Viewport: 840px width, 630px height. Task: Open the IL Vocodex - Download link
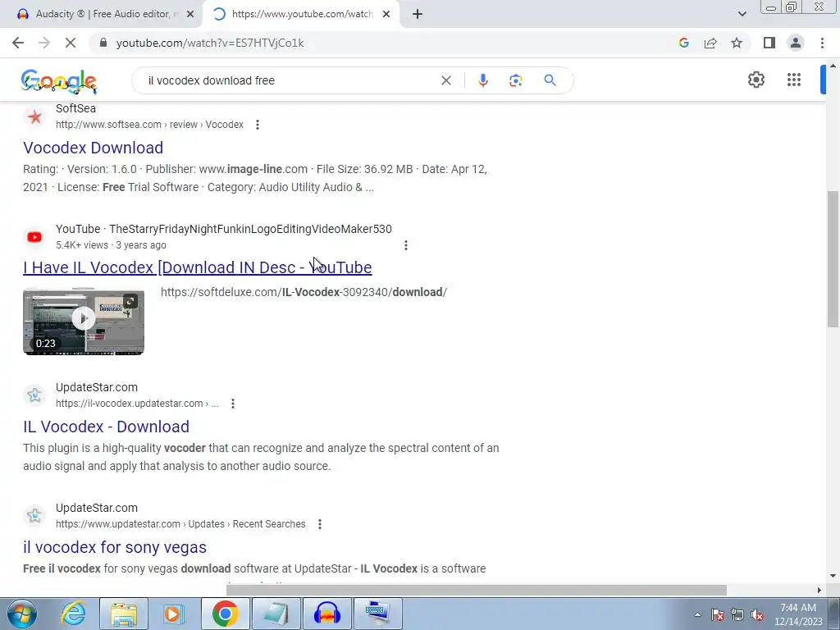(x=106, y=427)
